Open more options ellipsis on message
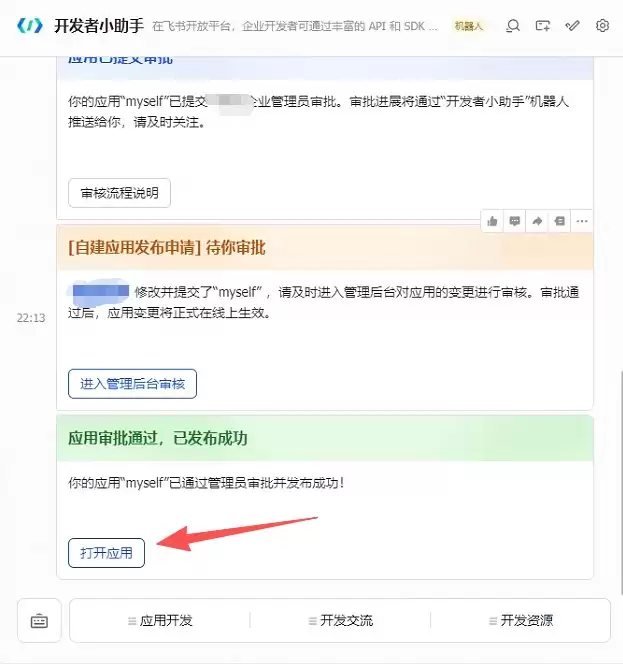The image size is (623, 664). coord(582,221)
